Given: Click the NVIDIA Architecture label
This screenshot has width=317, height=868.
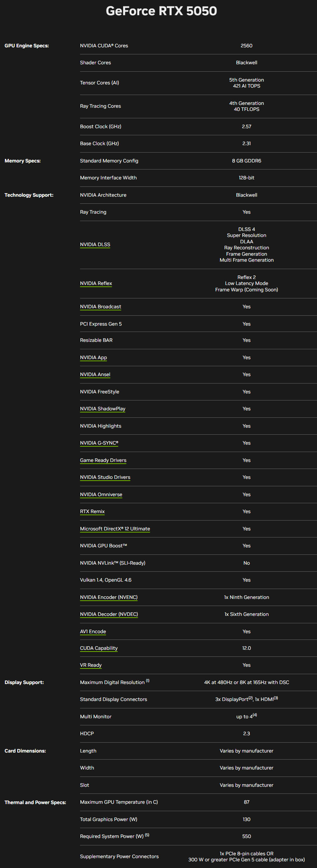Looking at the screenshot, I should click(x=103, y=195).
